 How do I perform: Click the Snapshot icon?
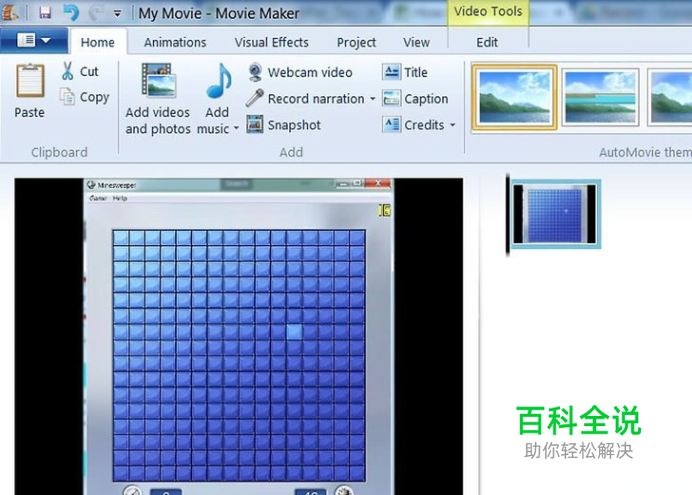point(255,124)
